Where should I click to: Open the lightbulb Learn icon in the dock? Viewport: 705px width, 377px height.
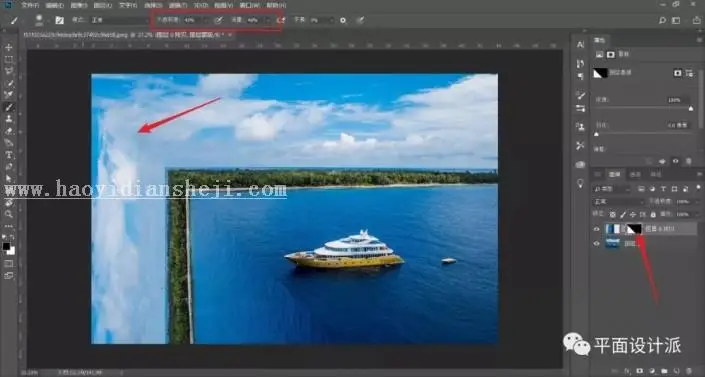(580, 184)
